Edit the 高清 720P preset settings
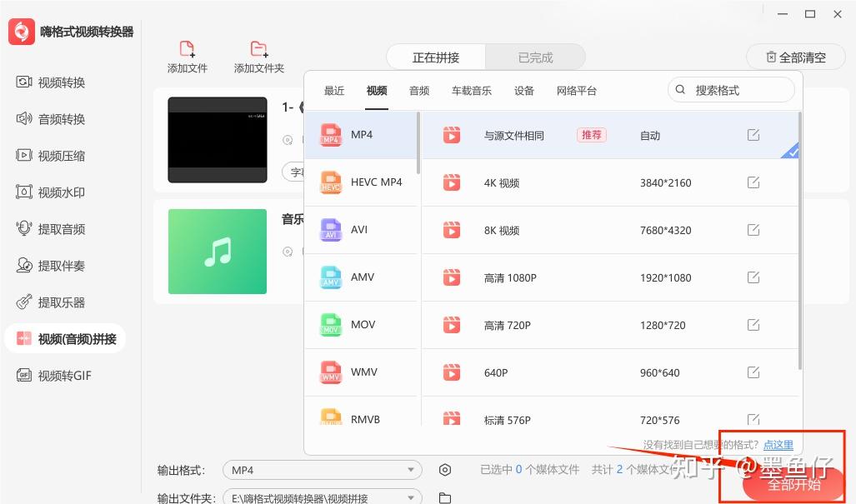Viewport: 856px width, 504px height. [753, 325]
